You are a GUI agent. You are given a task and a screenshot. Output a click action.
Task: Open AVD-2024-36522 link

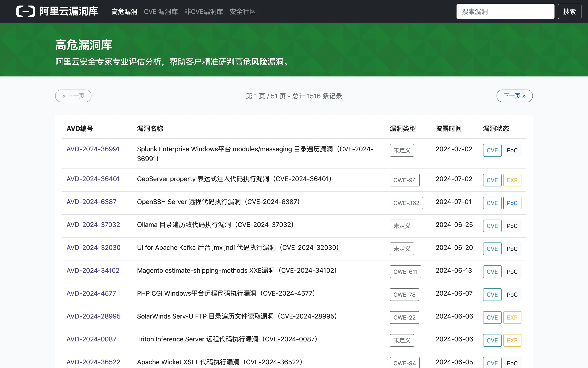point(93,362)
